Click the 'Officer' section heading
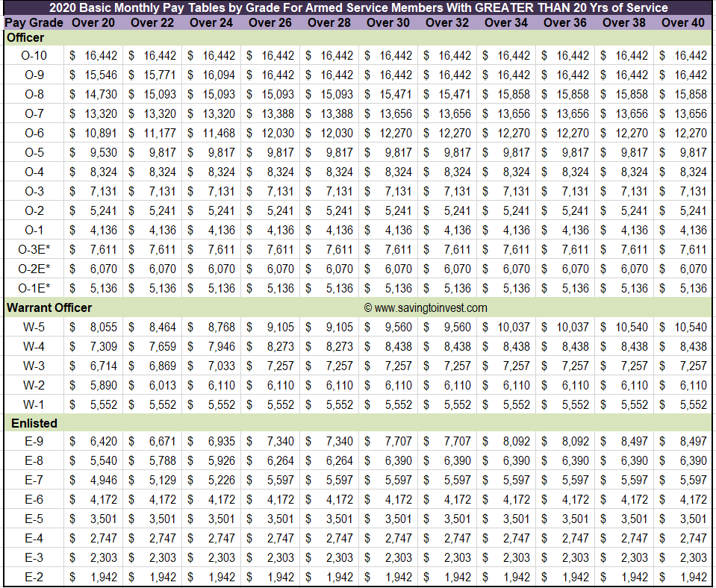716x588 pixels. tap(25, 38)
